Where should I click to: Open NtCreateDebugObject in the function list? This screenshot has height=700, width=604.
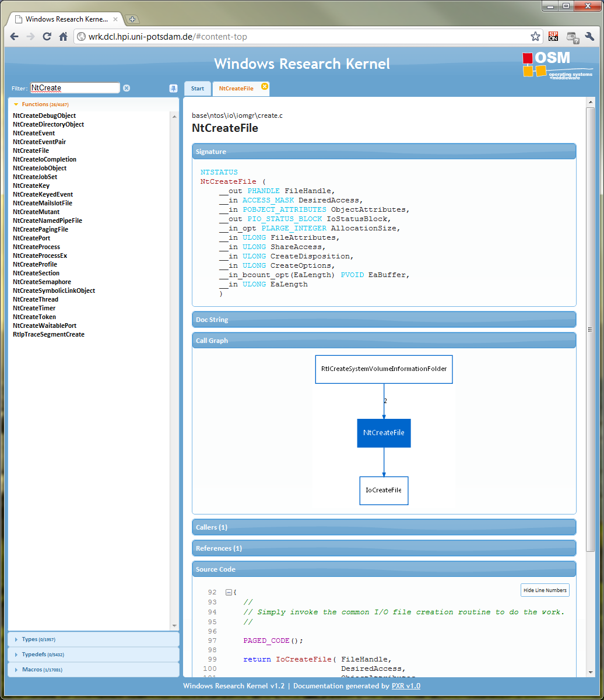(44, 116)
